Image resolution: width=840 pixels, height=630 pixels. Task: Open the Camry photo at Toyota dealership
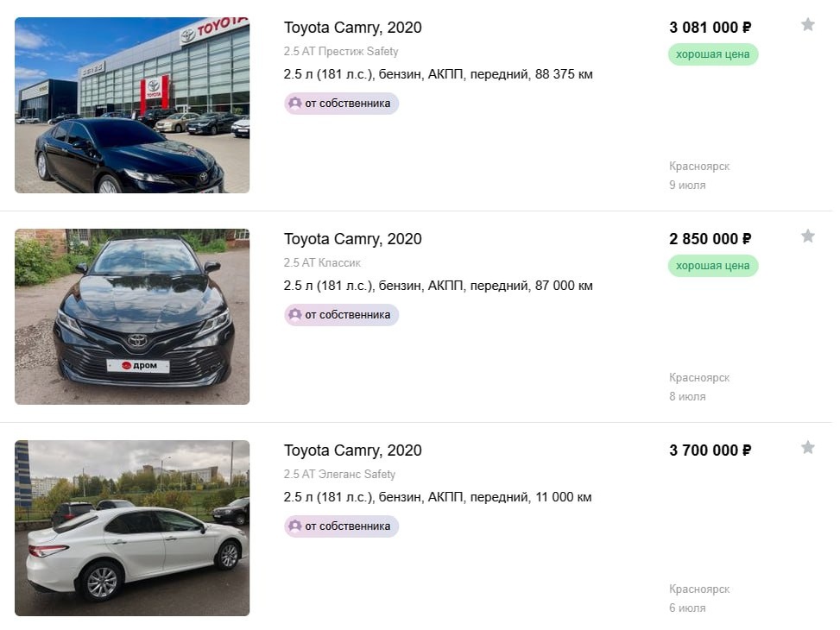pos(132,105)
